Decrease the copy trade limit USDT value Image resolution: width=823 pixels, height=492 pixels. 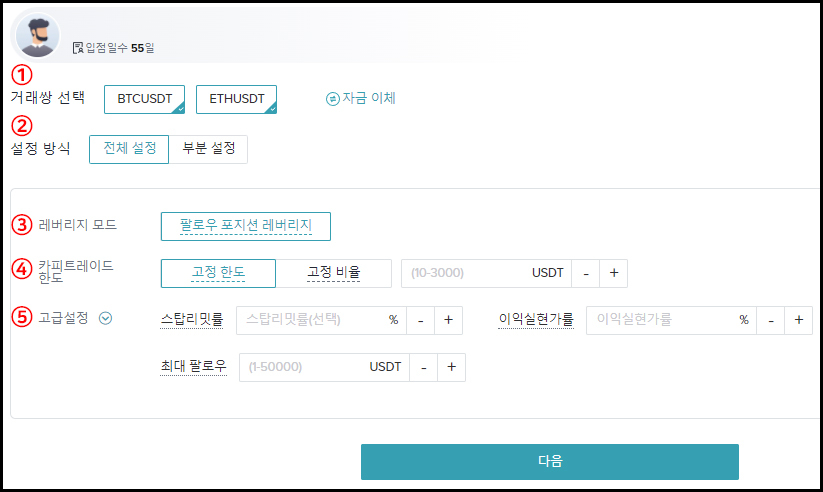[x=586, y=273]
